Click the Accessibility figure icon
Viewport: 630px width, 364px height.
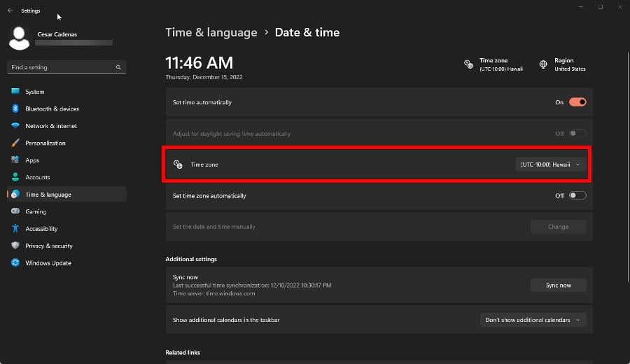tap(15, 228)
